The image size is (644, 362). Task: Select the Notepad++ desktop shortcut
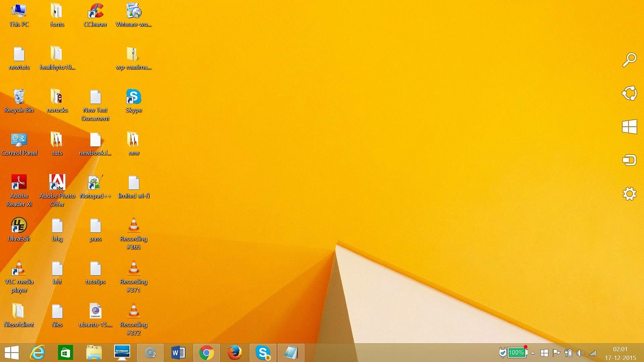(95, 187)
